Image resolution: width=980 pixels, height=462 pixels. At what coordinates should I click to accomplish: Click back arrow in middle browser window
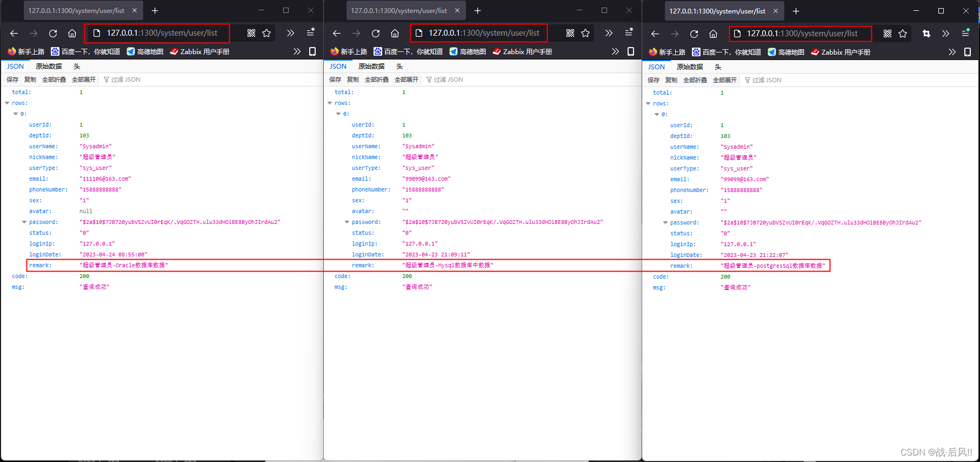[337, 34]
